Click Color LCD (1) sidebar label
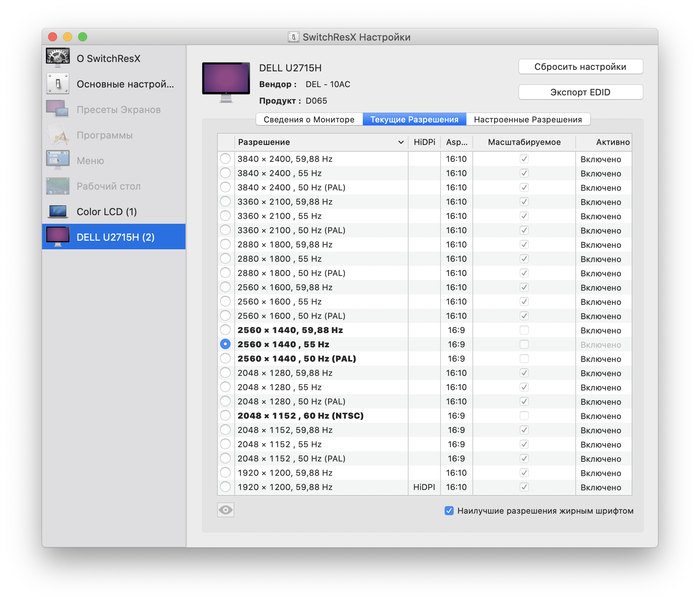This screenshot has width=700, height=603. 107,212
